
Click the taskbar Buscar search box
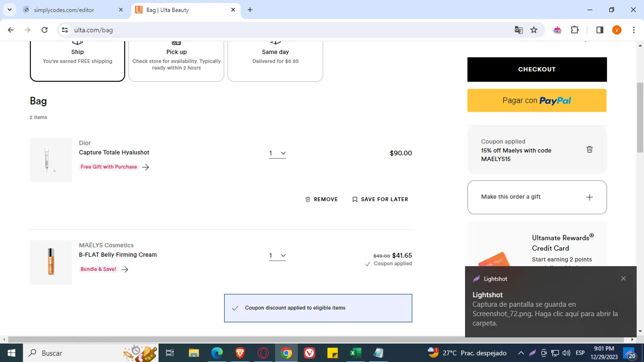pyautogui.click(x=91, y=353)
